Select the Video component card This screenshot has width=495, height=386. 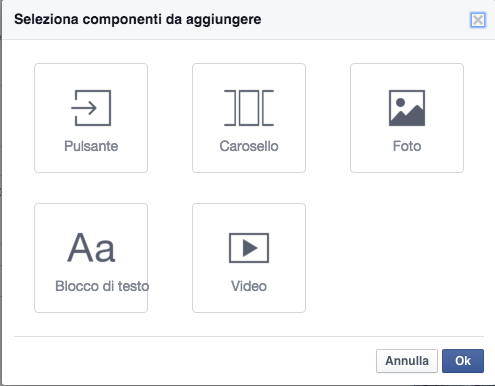[249, 258]
